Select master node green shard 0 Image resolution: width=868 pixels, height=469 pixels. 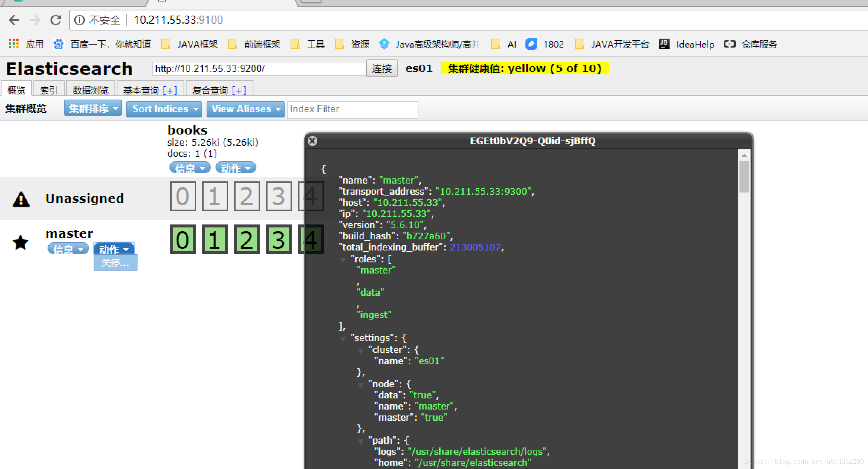pyautogui.click(x=183, y=239)
